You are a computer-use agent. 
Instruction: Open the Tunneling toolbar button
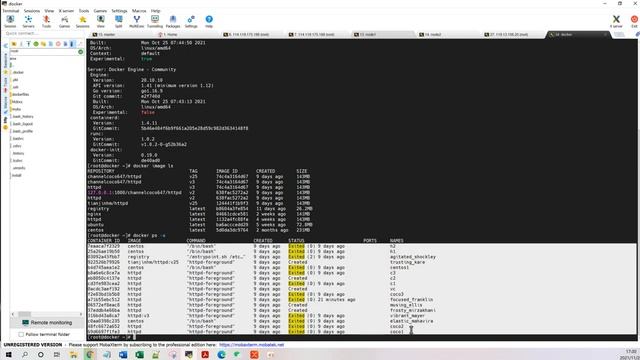pyautogui.click(x=155, y=21)
